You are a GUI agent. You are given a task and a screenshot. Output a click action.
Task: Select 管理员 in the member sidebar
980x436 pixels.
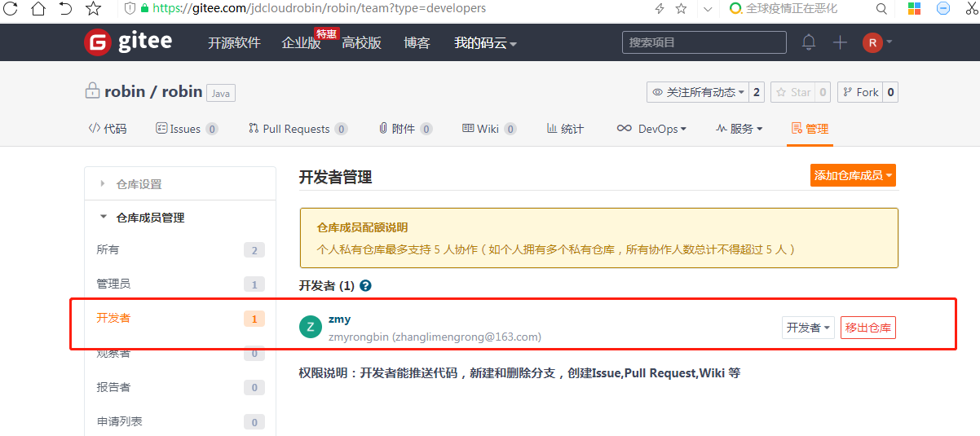click(x=180, y=284)
